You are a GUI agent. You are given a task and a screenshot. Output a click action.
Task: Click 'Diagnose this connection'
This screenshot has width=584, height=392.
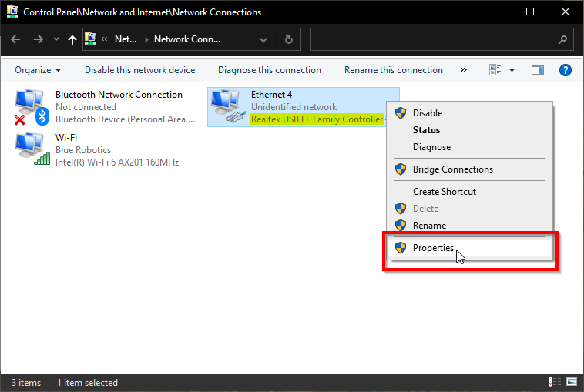click(x=270, y=70)
